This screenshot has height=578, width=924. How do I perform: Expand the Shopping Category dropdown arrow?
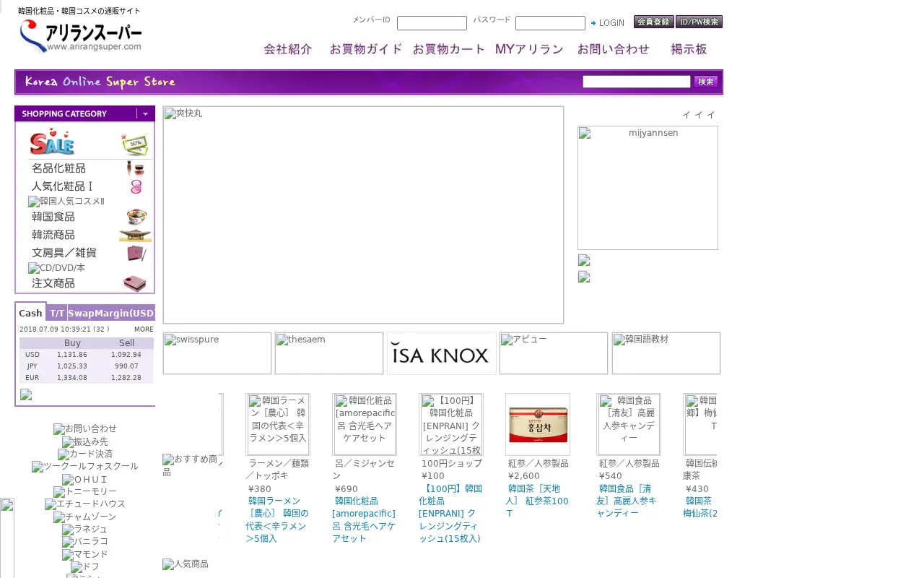coord(145,113)
